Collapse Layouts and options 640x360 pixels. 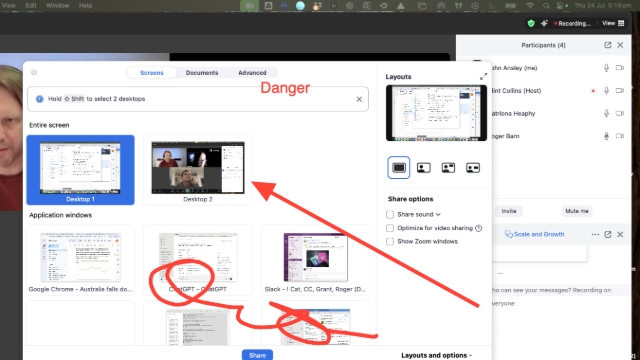pos(436,356)
